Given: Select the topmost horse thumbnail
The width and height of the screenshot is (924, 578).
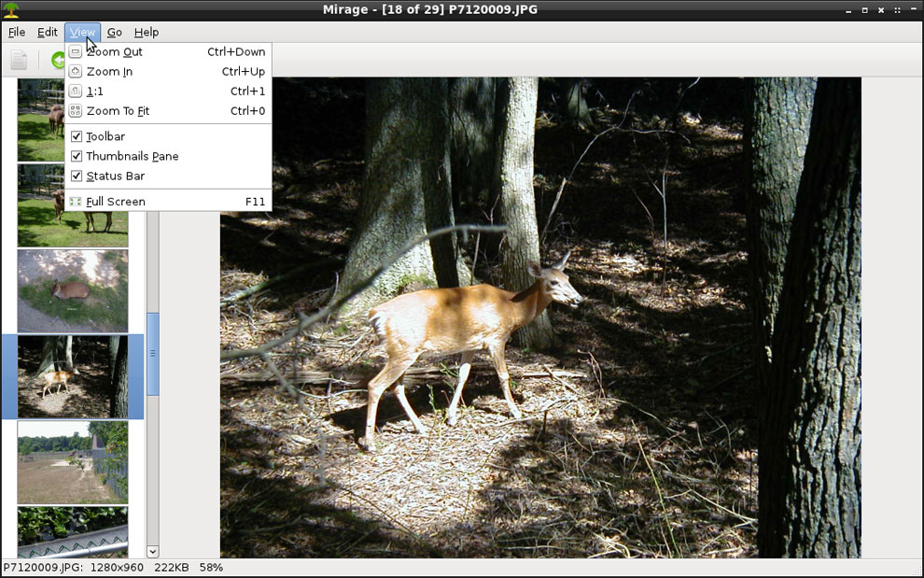Looking at the screenshot, I should click(x=41, y=120).
